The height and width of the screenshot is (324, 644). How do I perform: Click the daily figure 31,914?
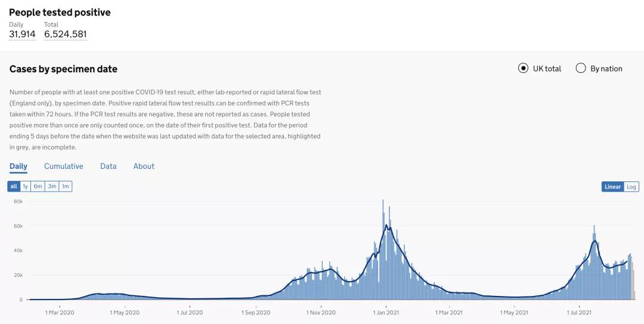22,34
